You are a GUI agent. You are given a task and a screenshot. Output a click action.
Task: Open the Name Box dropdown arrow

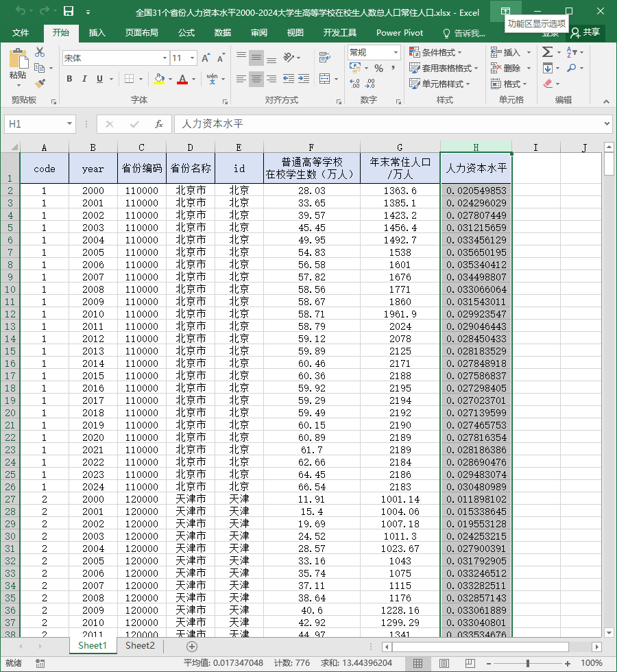[x=69, y=124]
